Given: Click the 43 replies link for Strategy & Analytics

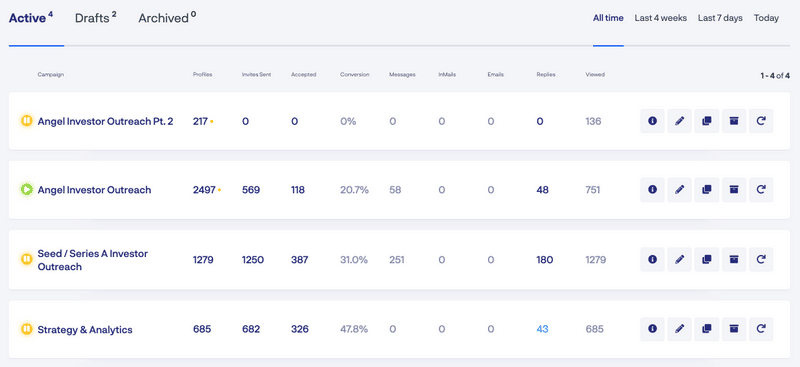Looking at the screenshot, I should pyautogui.click(x=542, y=329).
